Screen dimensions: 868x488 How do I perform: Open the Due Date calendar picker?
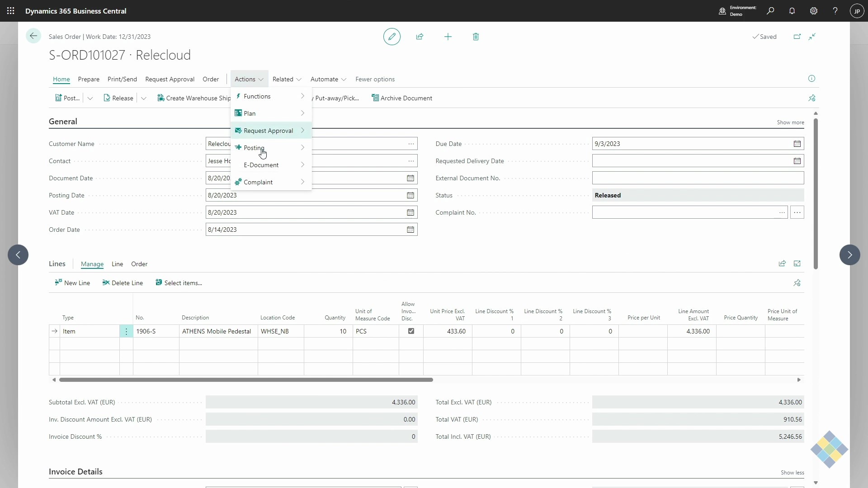click(x=797, y=144)
